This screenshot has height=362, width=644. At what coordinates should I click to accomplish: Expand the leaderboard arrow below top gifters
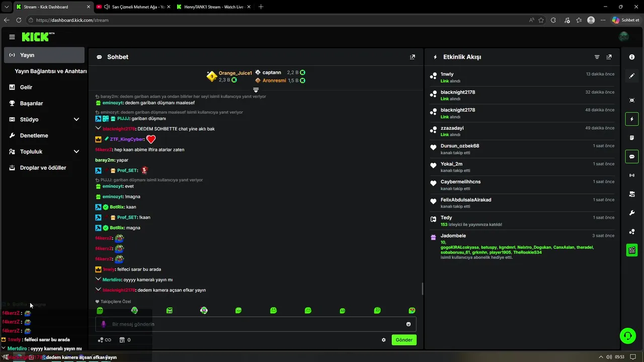(x=256, y=90)
